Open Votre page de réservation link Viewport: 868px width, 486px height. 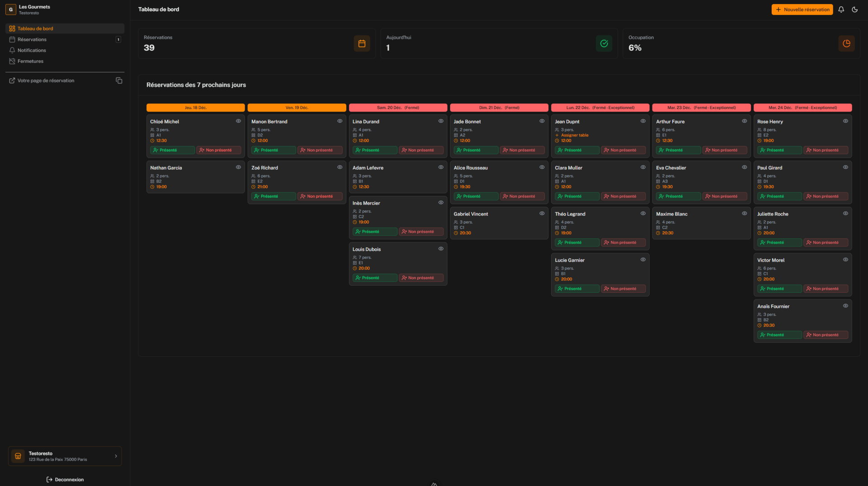46,81
